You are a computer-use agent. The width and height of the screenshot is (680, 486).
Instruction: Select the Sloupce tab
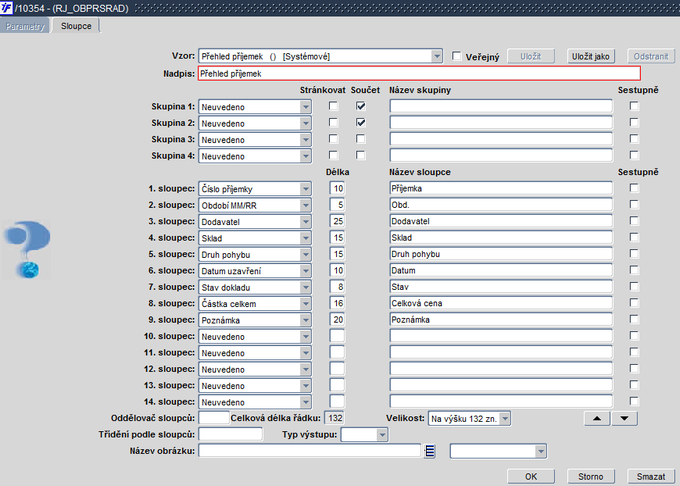[x=76, y=26]
